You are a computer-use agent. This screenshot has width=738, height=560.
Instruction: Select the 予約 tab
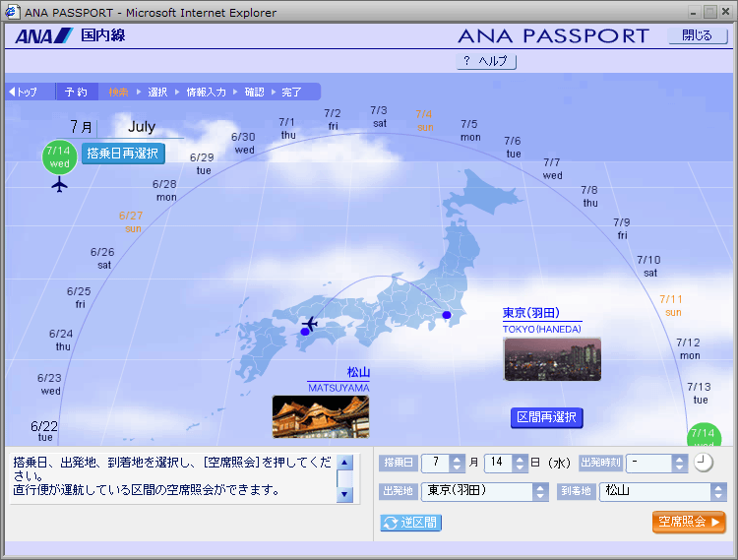(x=76, y=92)
